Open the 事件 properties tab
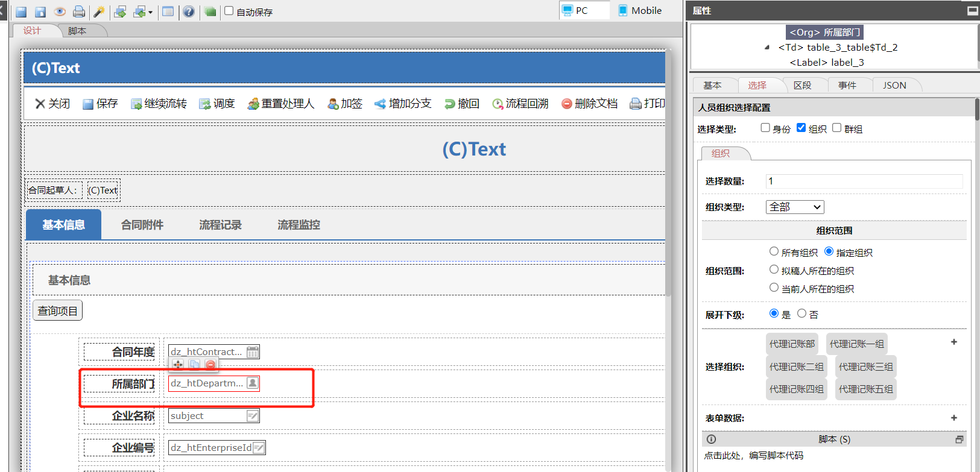This screenshot has width=980, height=472. [x=847, y=85]
